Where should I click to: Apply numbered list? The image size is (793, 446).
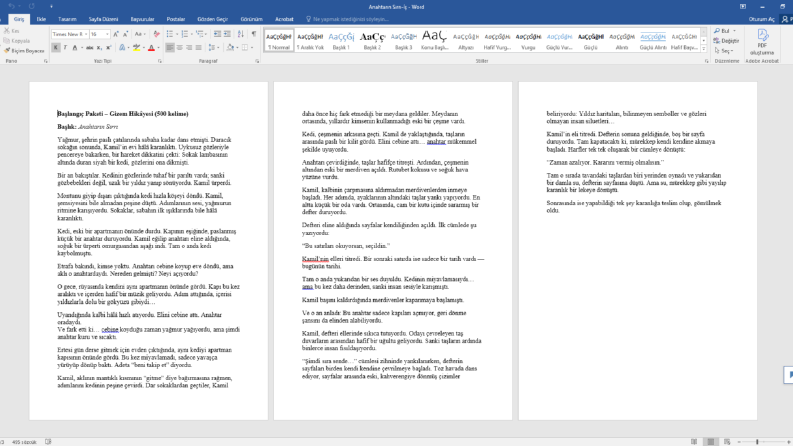coord(184,34)
